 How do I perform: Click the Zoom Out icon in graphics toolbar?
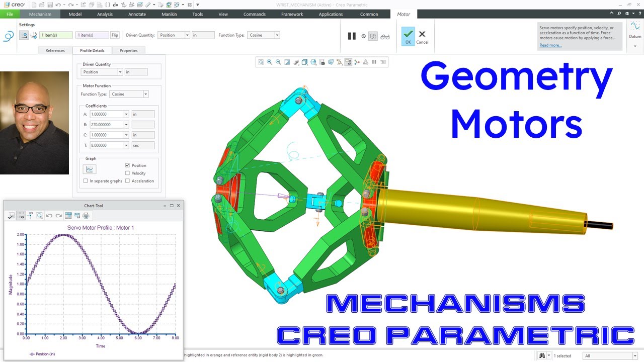pyautogui.click(x=278, y=62)
